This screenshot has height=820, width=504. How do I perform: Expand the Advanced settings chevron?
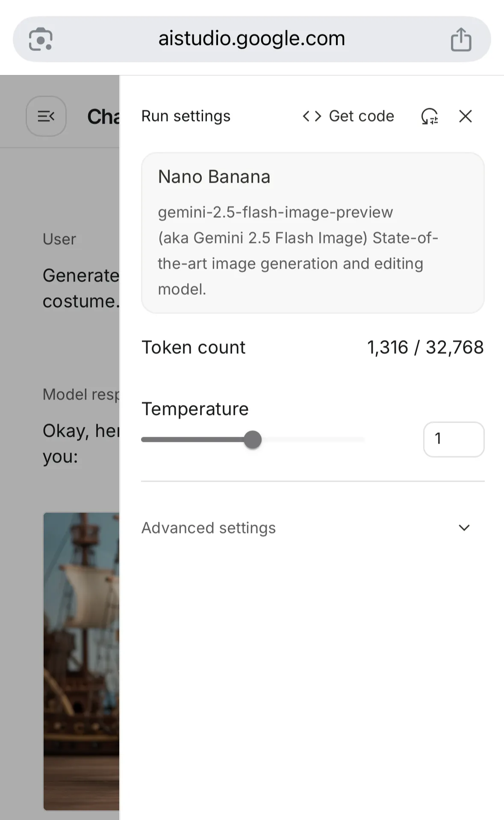464,528
